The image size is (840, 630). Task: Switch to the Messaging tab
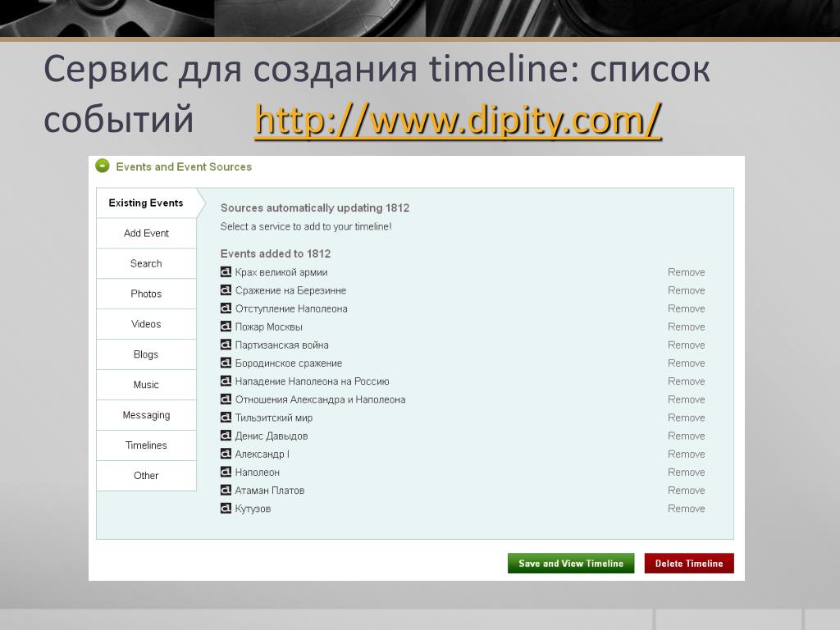coord(146,415)
